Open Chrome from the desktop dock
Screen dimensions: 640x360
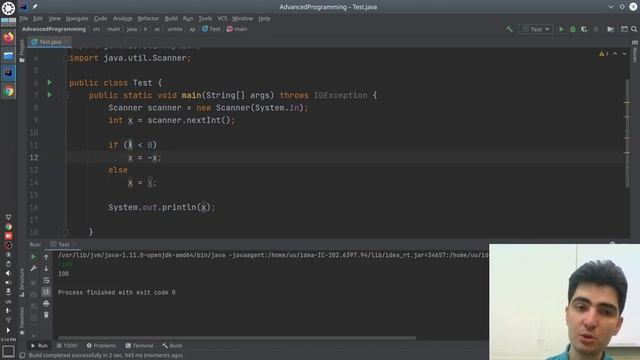point(9,91)
